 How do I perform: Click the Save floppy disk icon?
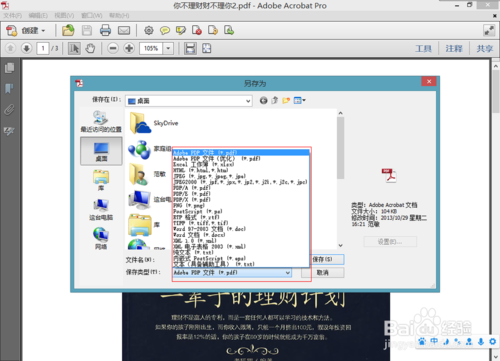point(87,31)
